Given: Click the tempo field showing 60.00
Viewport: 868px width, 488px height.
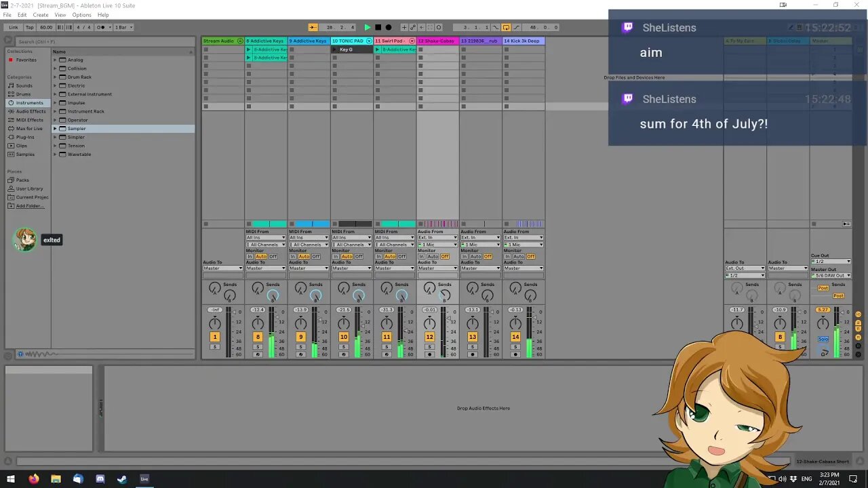Looking at the screenshot, I should (46, 27).
